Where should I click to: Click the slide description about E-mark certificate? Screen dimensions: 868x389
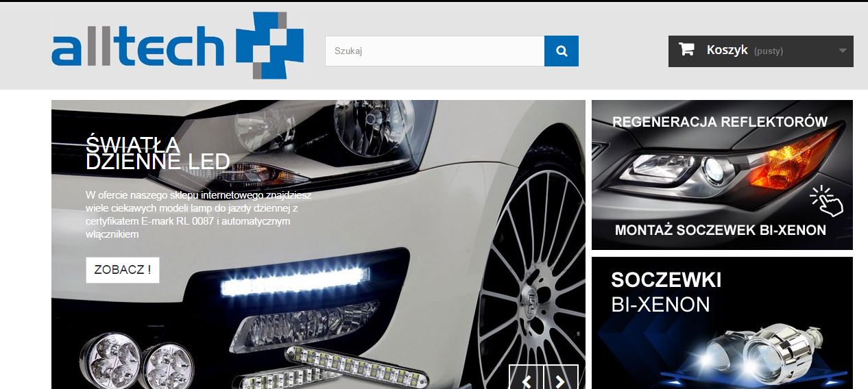tap(199, 214)
